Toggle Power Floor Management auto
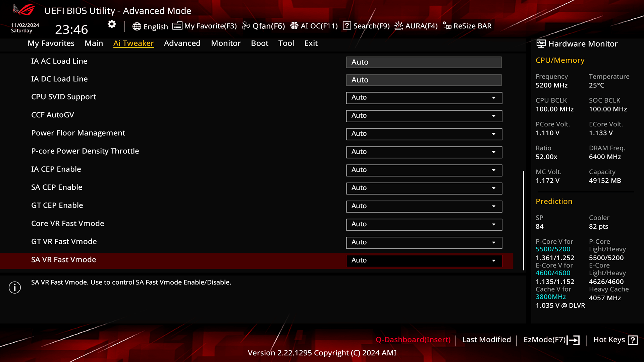The image size is (644, 362). point(424,133)
